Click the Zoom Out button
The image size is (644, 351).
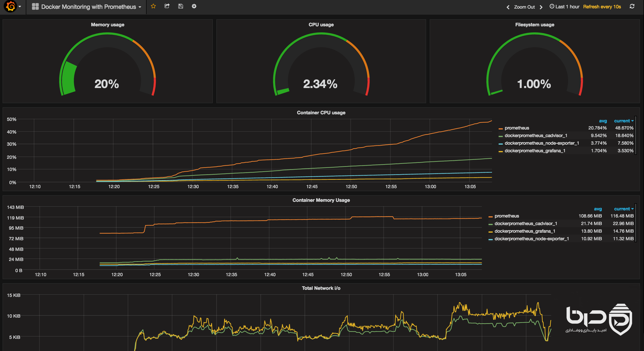[524, 7]
